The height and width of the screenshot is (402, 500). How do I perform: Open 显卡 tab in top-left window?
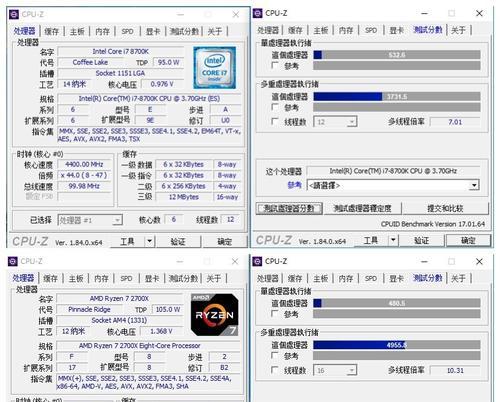pos(153,32)
